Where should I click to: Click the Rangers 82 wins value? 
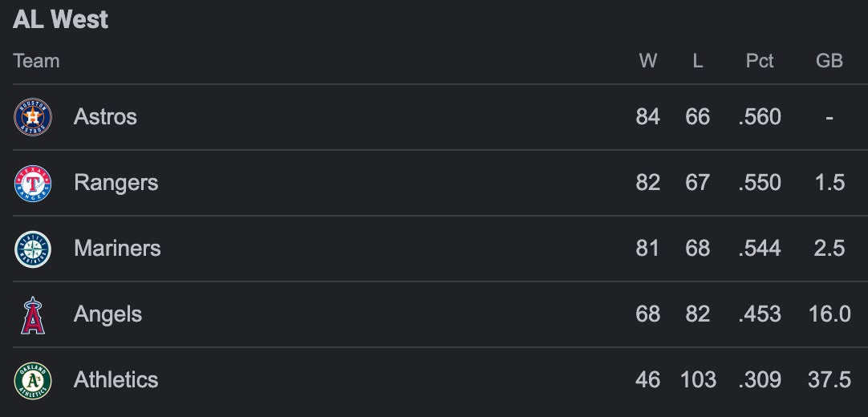(x=648, y=183)
